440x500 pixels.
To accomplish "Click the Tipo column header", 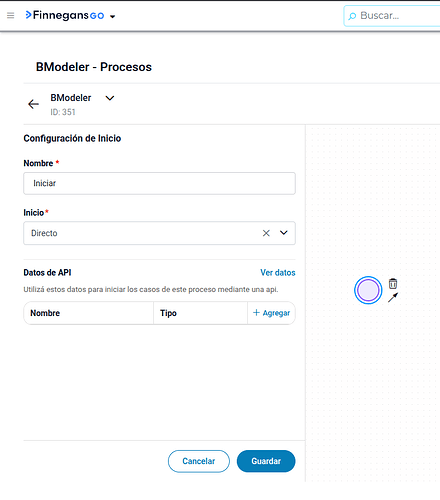I will 168,313.
